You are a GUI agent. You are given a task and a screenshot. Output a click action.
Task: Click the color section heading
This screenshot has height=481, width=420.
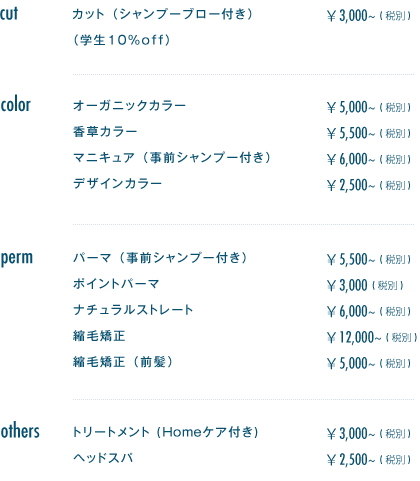15,105
